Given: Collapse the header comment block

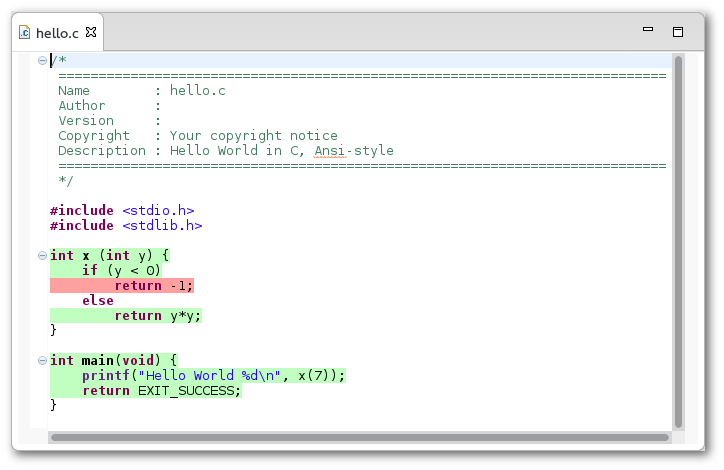Looking at the screenshot, I should pos(42,60).
